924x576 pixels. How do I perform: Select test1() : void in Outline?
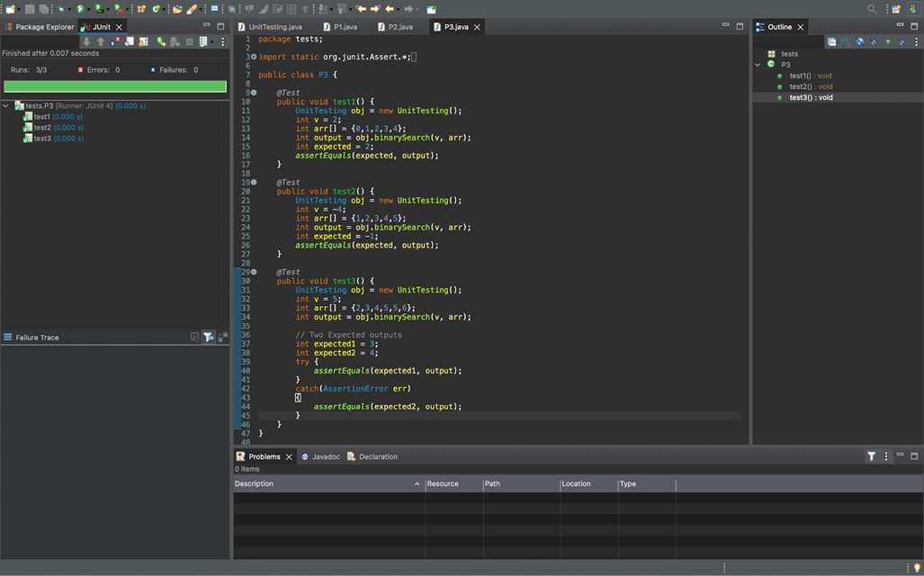click(805, 76)
